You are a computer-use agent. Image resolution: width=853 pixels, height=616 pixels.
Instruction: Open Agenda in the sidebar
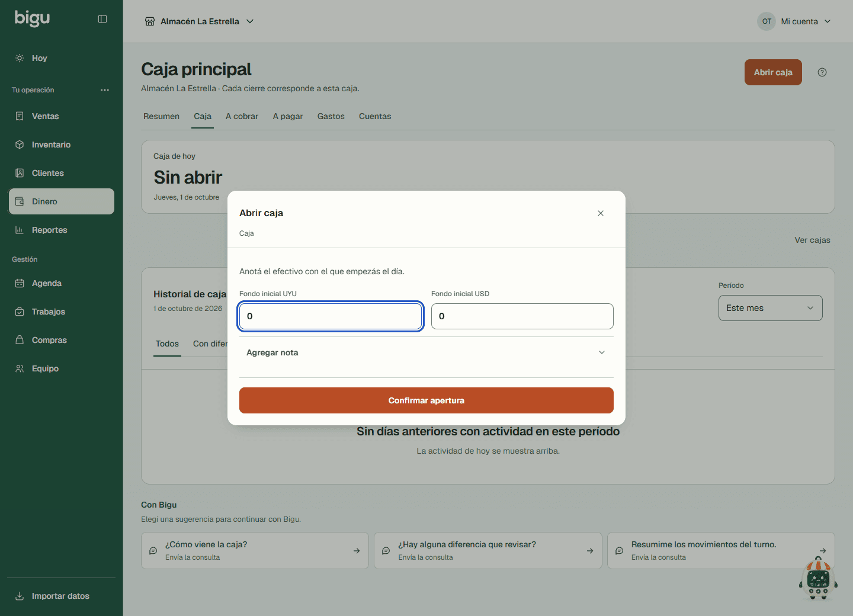62,283
